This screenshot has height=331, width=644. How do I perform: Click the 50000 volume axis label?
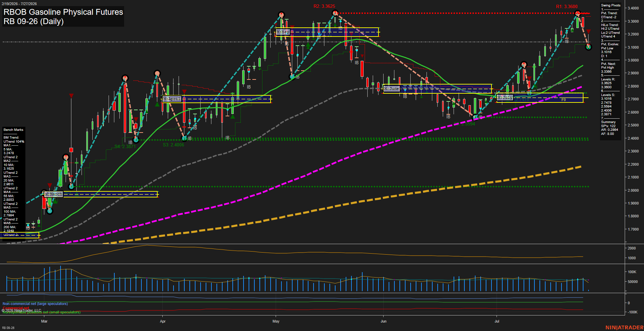click(633, 282)
